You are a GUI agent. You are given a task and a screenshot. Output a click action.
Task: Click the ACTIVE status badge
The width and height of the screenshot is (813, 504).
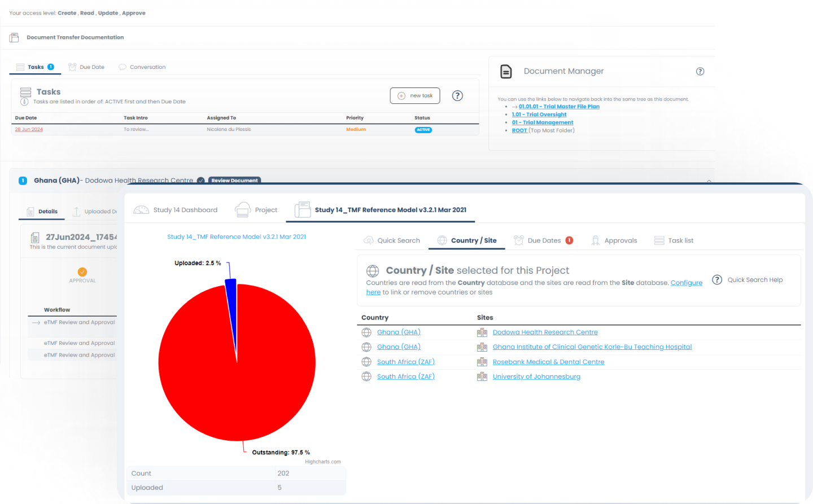pyautogui.click(x=423, y=130)
